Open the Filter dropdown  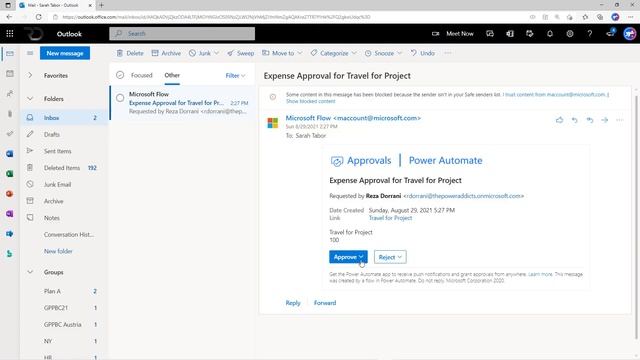point(236,76)
